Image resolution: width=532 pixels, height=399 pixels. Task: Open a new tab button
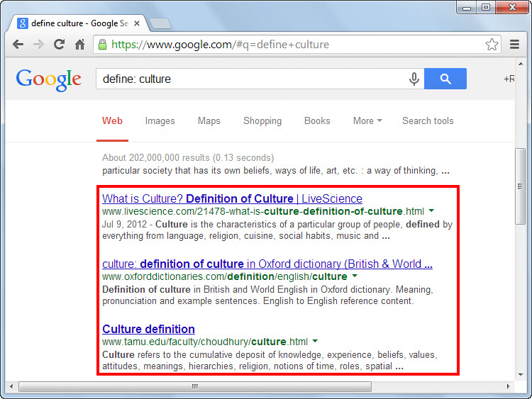160,23
